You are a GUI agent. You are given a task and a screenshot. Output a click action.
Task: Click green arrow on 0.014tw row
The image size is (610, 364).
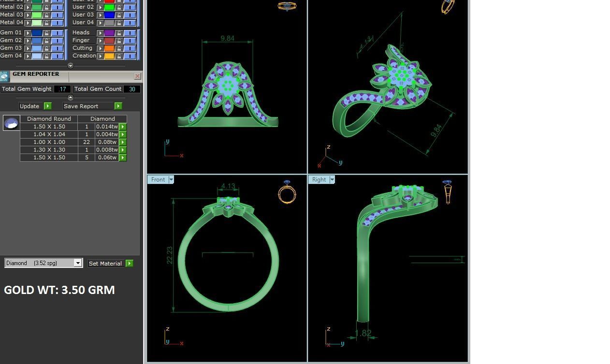[123, 126]
